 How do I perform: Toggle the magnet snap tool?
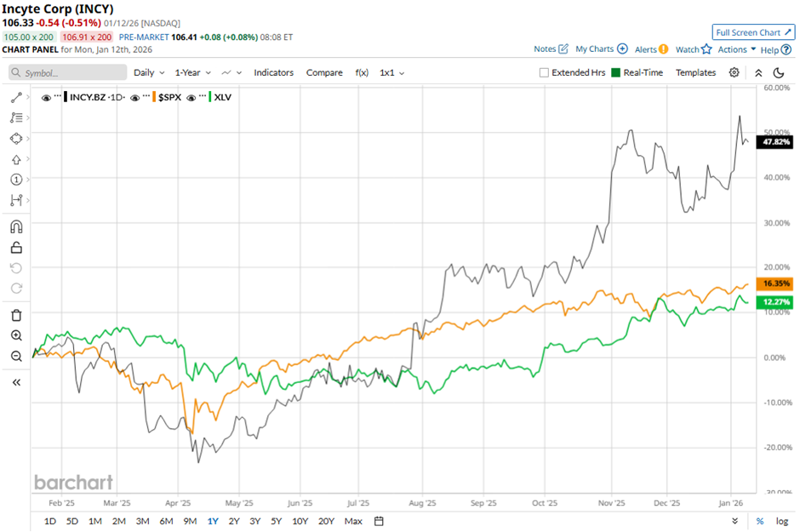[16, 226]
